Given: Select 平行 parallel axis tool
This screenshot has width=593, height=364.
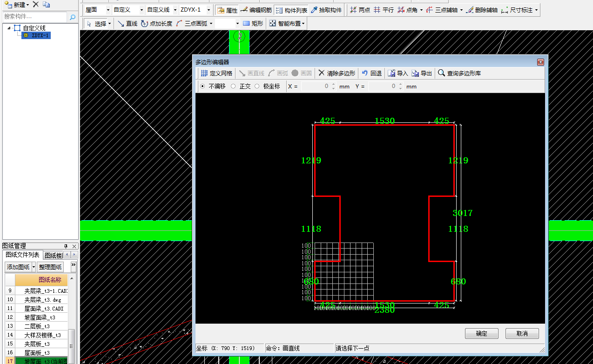Looking at the screenshot, I should [384, 10].
